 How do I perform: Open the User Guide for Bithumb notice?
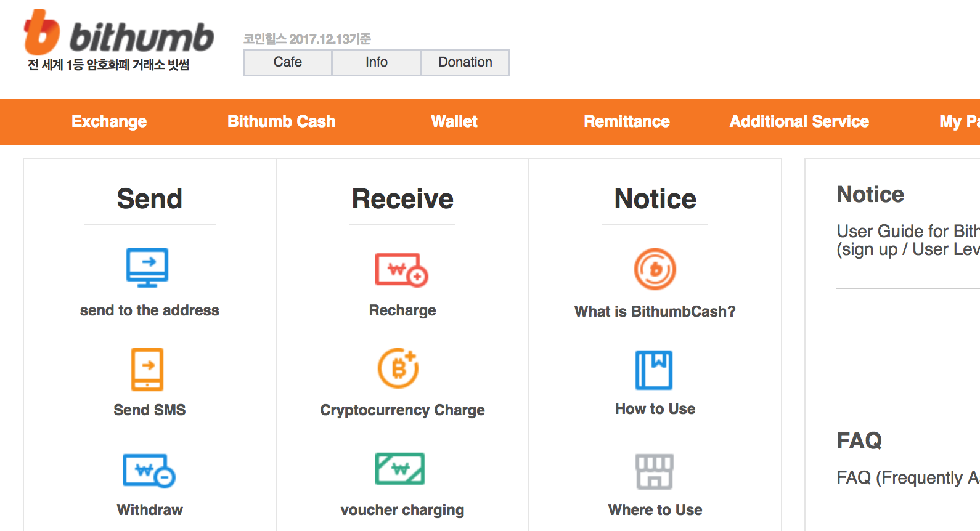coord(909,240)
